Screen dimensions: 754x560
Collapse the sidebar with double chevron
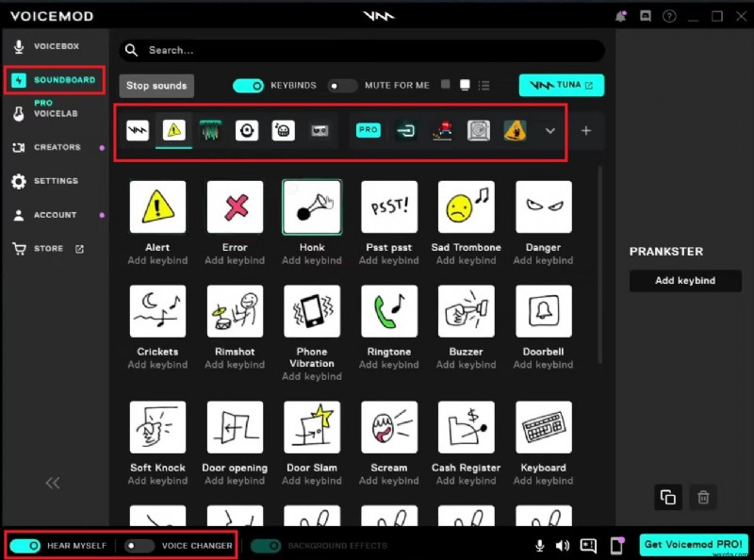53,483
